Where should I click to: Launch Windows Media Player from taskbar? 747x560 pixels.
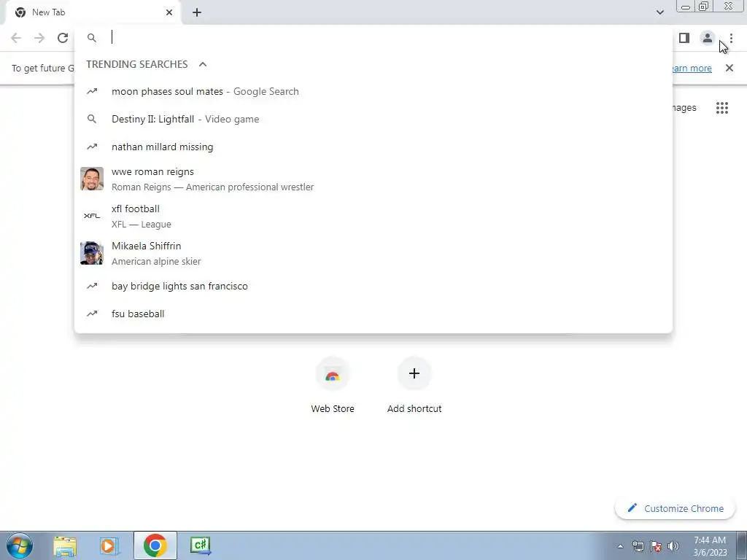(x=109, y=545)
